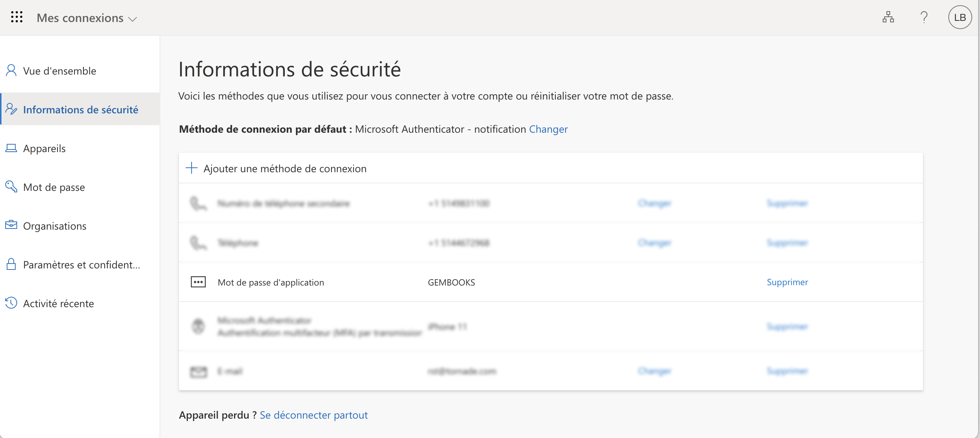Go to Paramètres et confidentialité
This screenshot has width=980, height=438.
point(81,264)
